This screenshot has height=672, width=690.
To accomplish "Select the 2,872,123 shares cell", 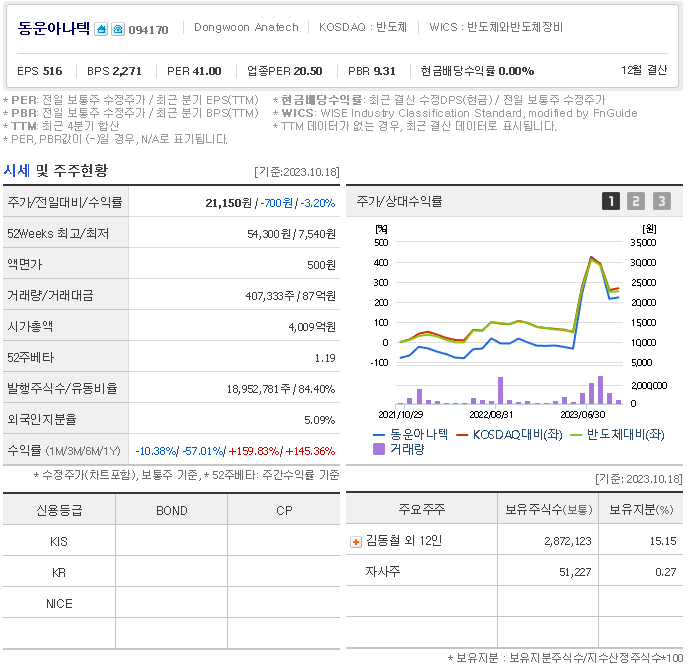I will (x=568, y=541).
